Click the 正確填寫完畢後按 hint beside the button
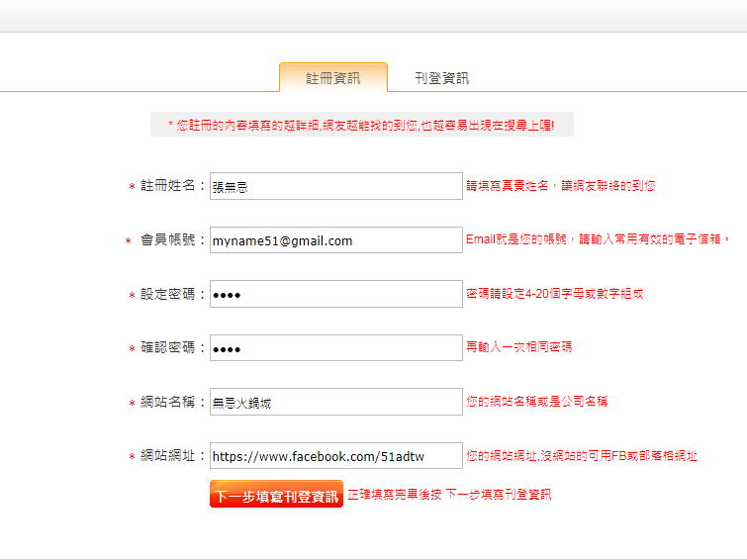Viewport: 747px width, 560px height. coord(449,495)
